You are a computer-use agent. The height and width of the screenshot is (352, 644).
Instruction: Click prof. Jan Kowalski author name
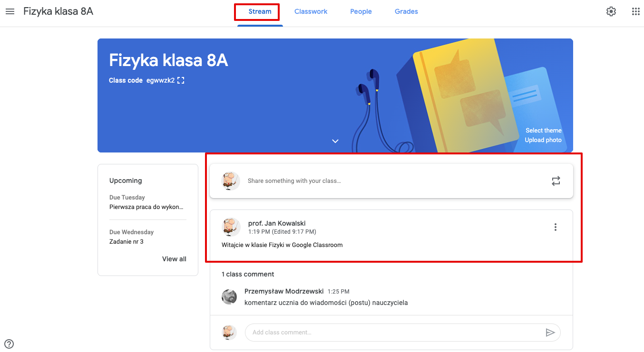(x=277, y=223)
